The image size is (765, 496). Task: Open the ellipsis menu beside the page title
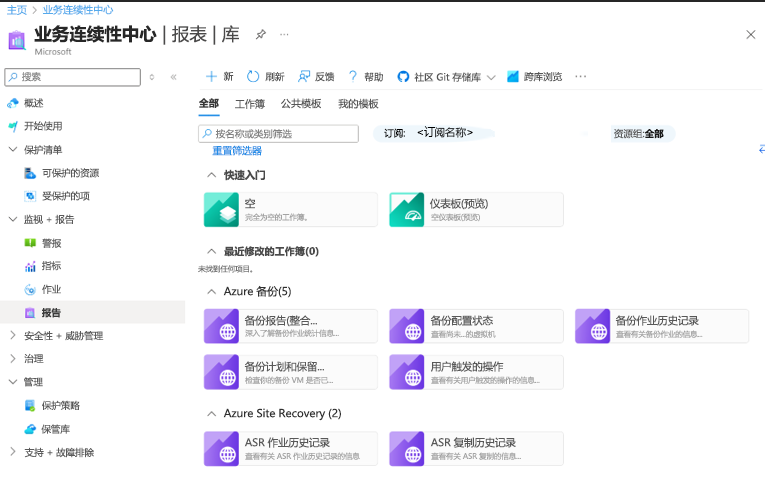[284, 35]
